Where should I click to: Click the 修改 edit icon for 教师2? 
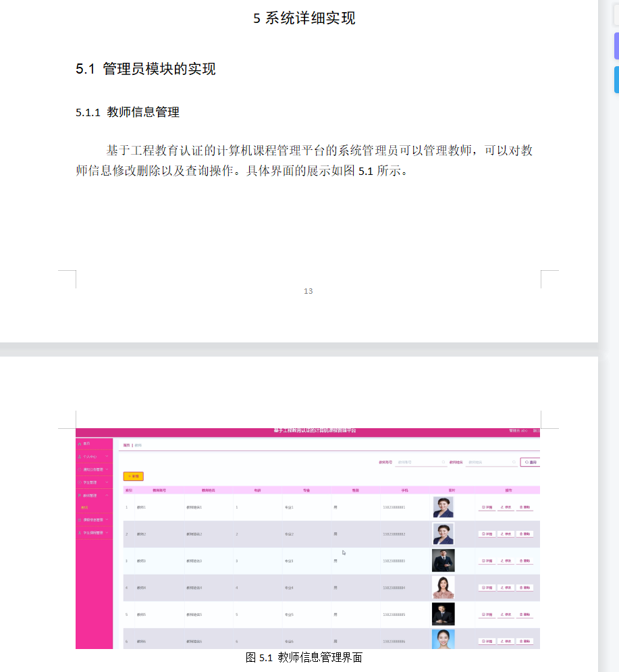503,534
